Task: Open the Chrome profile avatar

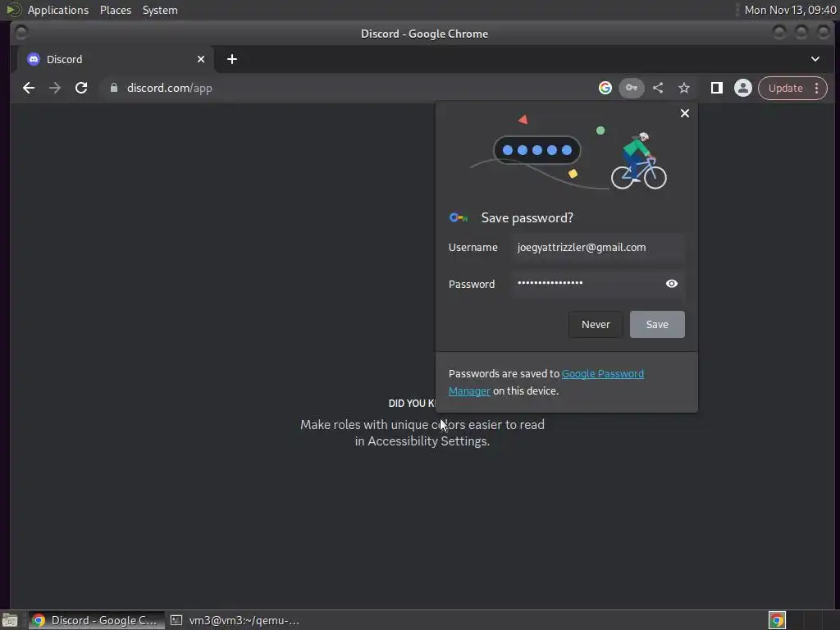Action: [x=743, y=88]
